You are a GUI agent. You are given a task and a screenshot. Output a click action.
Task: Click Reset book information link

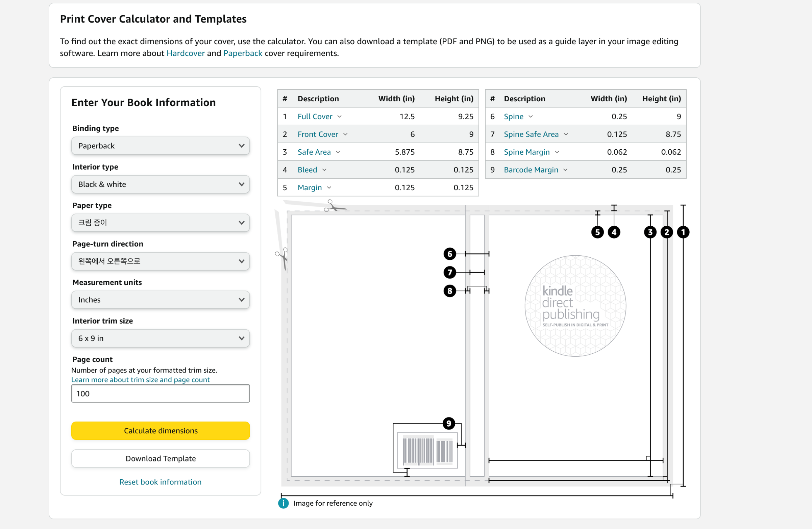(x=161, y=482)
